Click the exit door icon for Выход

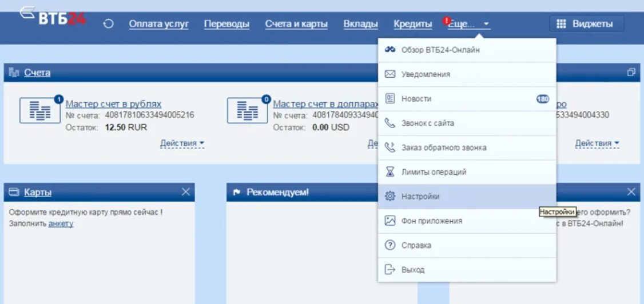point(389,270)
